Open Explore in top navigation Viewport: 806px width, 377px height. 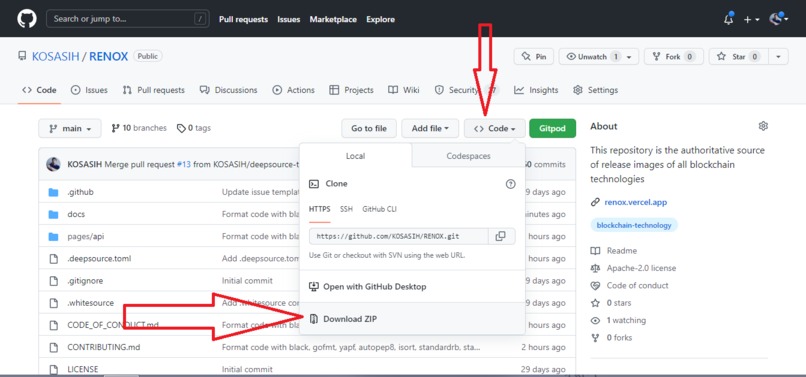click(x=380, y=19)
